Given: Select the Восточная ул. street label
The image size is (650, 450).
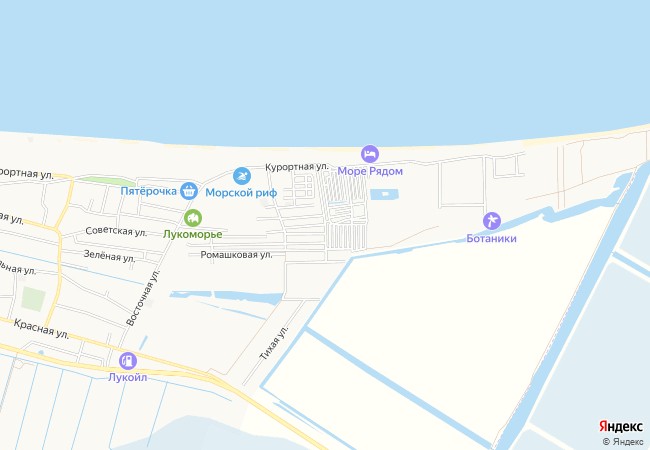Looking at the screenshot, I should [x=143, y=297].
